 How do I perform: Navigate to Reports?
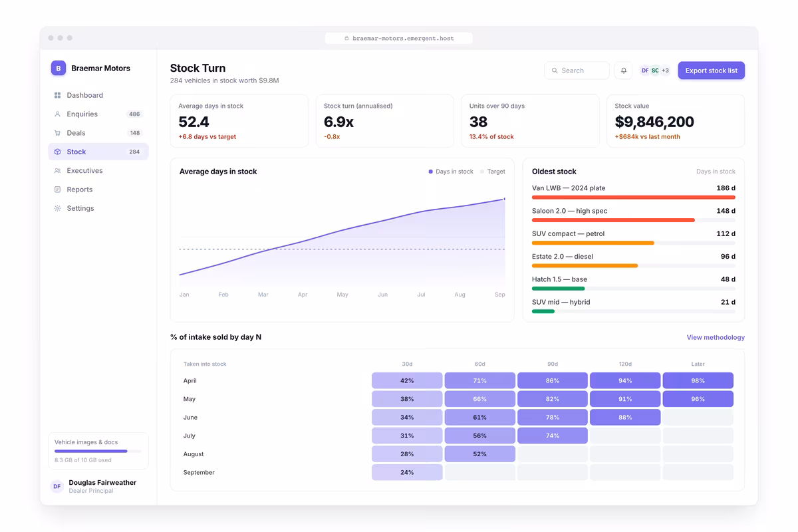[x=98, y=190]
